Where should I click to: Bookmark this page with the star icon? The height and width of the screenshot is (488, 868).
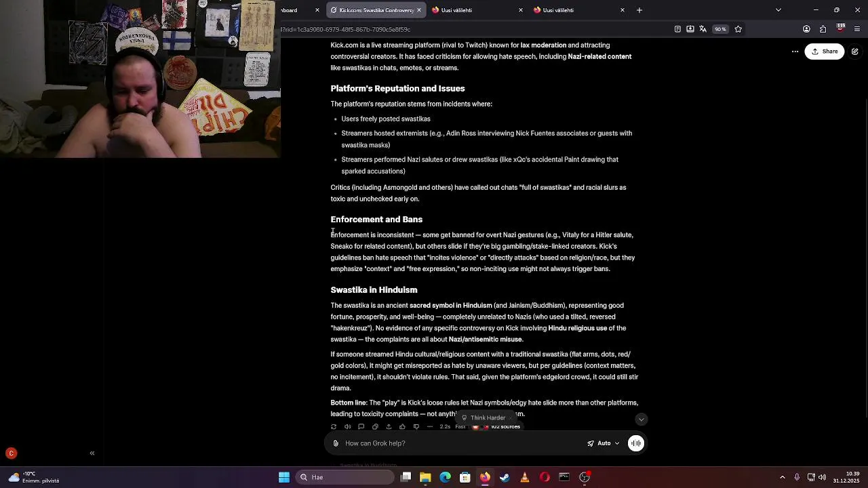[x=738, y=29]
